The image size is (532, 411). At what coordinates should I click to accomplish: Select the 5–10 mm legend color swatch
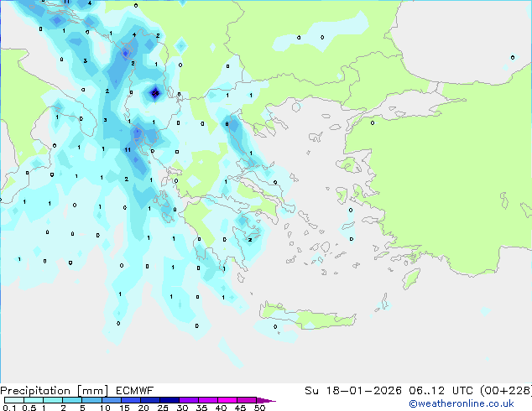point(91,400)
